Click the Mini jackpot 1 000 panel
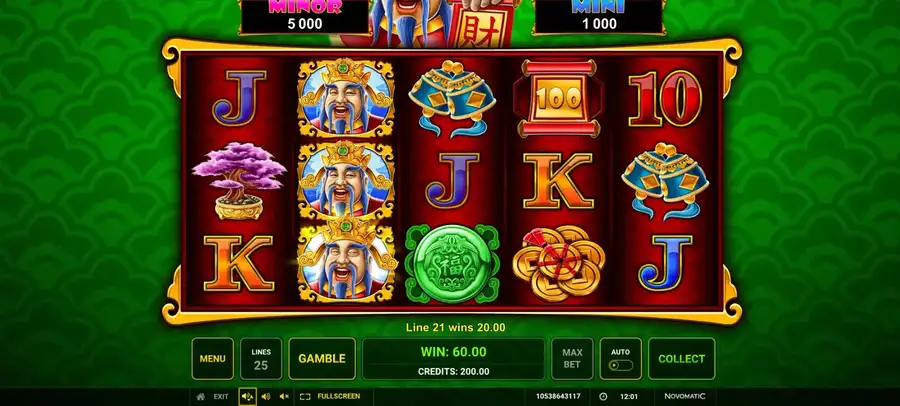 (598, 17)
